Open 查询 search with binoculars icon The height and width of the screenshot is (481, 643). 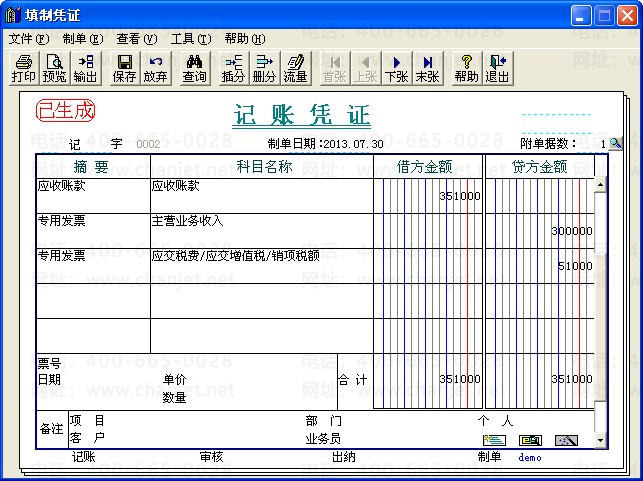195,68
